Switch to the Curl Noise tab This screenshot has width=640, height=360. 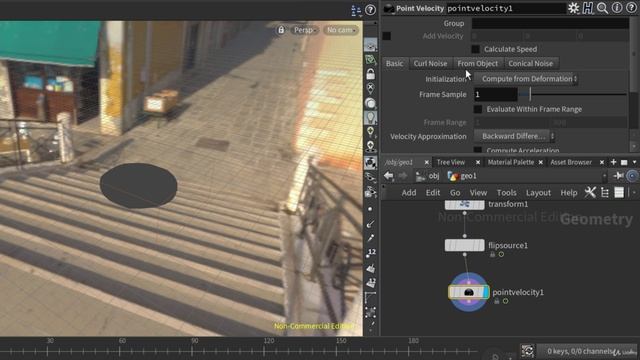click(430, 63)
